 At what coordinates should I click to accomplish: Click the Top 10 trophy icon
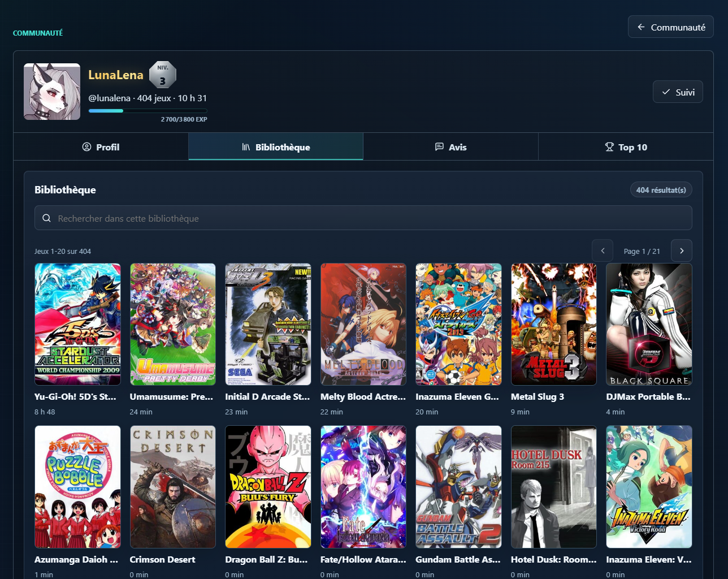click(x=609, y=147)
